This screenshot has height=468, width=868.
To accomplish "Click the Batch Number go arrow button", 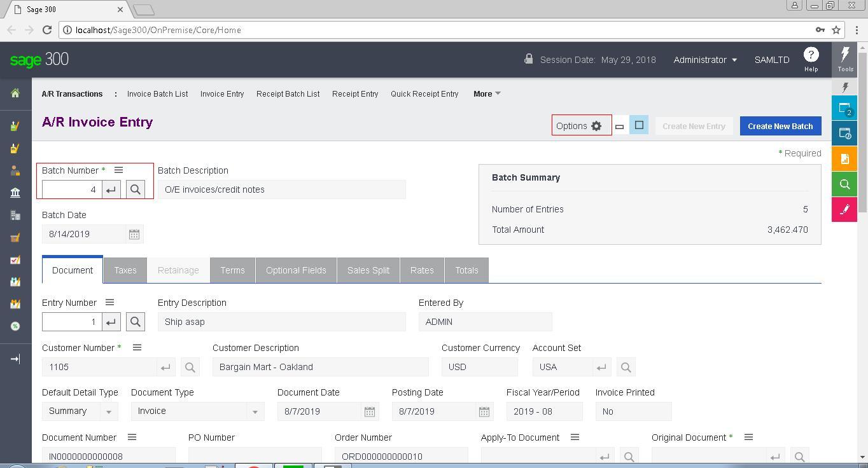I will pos(111,189).
